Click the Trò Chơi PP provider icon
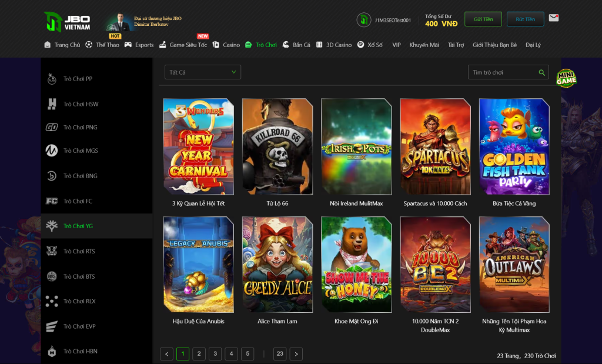 coord(52,79)
